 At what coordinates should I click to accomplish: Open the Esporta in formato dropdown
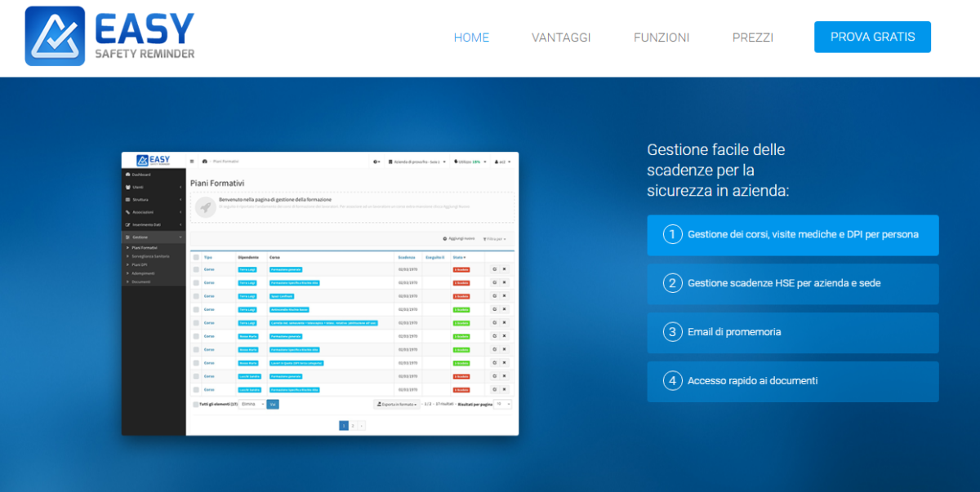point(397,404)
